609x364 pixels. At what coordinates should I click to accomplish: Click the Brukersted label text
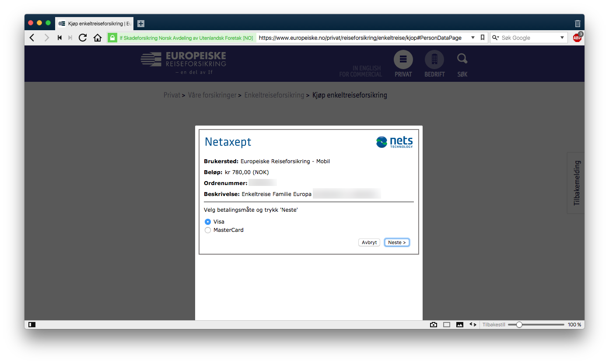[221, 161]
